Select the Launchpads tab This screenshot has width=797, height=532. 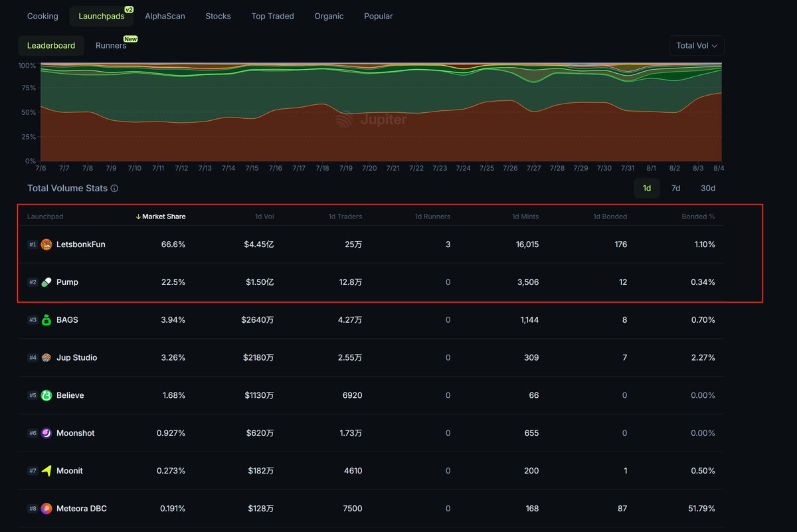coord(101,16)
